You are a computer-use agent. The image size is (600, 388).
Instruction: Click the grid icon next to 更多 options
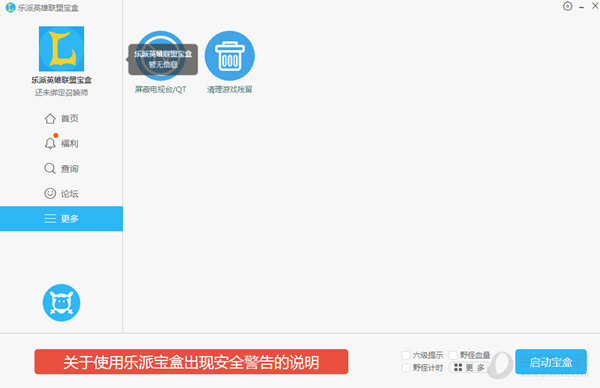coord(458,367)
